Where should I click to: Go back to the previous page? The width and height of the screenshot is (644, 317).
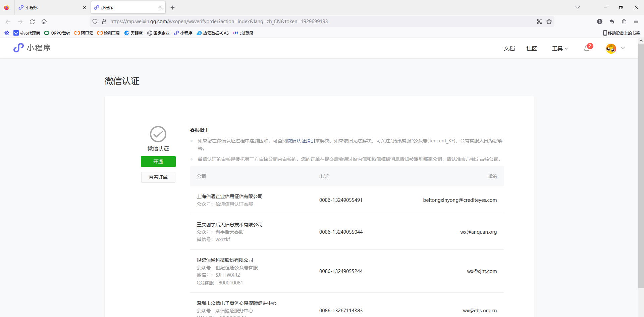click(x=8, y=21)
